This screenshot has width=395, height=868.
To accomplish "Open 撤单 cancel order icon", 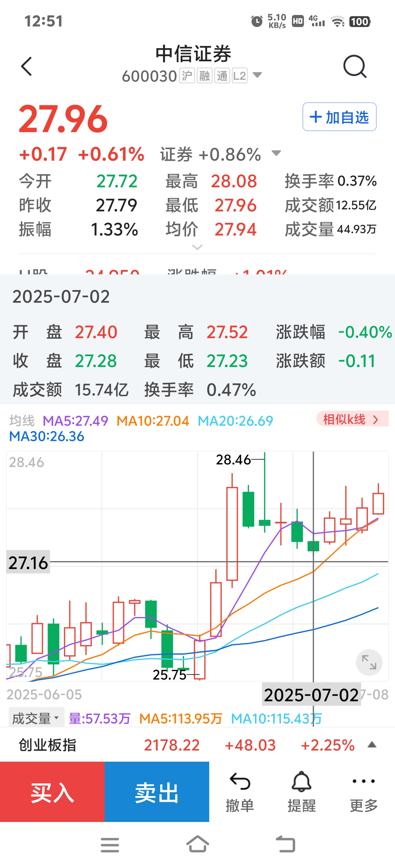I will [x=240, y=792].
